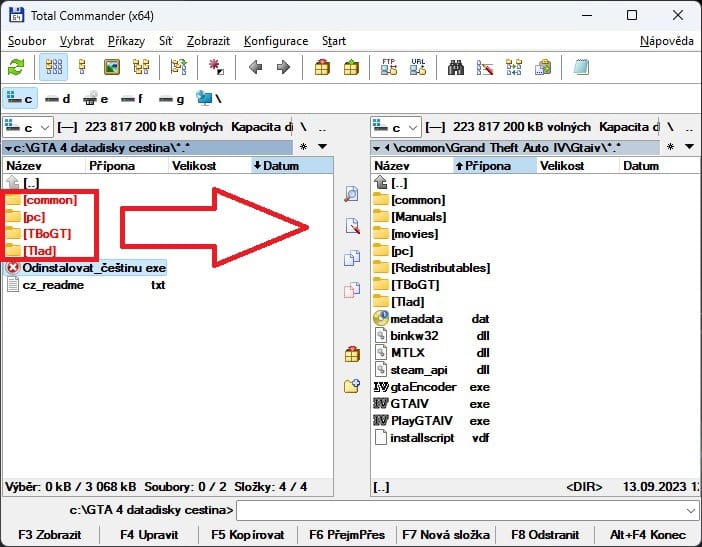This screenshot has height=547, width=702.
Task: Click the F8 Odstranit button
Action: [x=545, y=535]
